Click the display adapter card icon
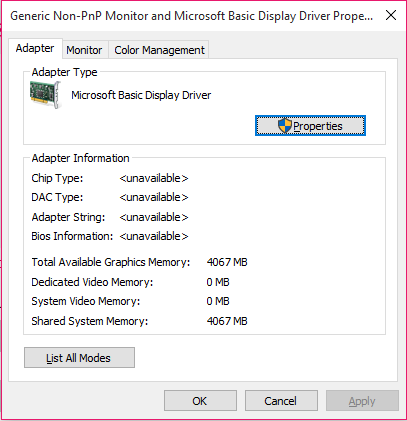Image resolution: width=407 pixels, height=421 pixels. (45, 95)
